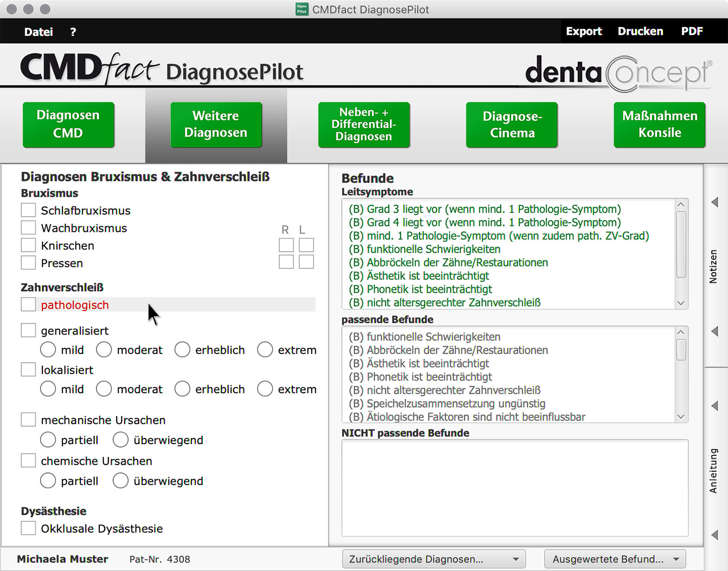Select mild under lokalisiert

click(48, 389)
